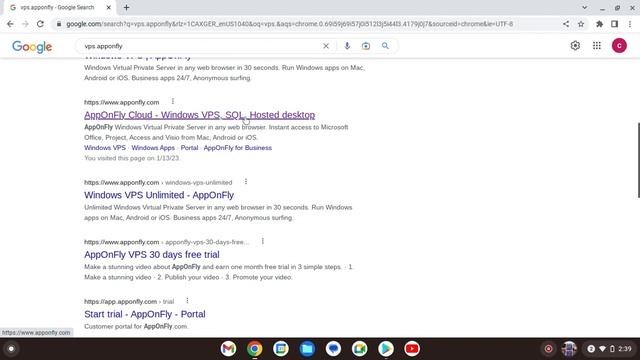Open the ChromeOS launcher button

pyautogui.click(x=11, y=349)
